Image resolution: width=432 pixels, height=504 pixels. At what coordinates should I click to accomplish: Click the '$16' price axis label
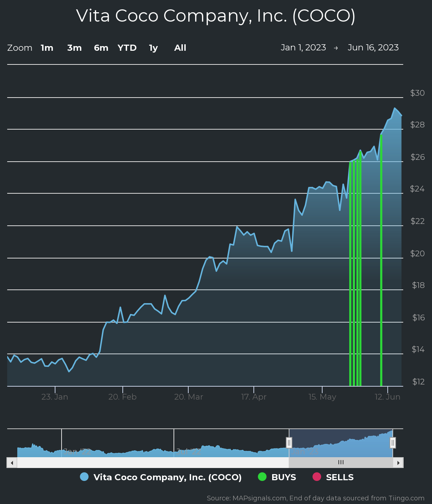419,318
